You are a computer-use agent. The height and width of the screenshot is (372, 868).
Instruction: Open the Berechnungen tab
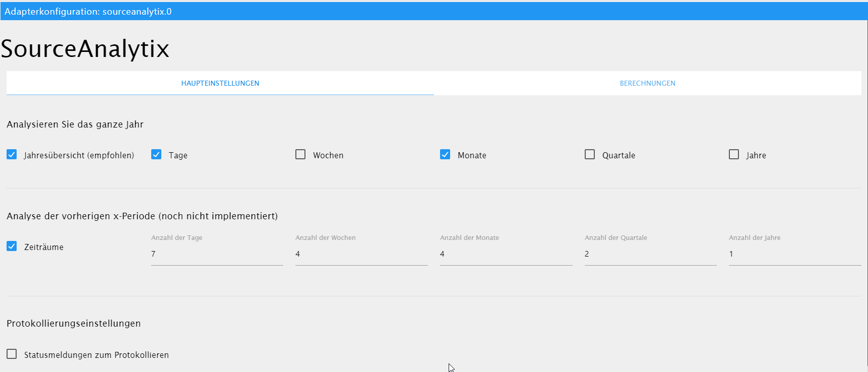pyautogui.click(x=648, y=83)
